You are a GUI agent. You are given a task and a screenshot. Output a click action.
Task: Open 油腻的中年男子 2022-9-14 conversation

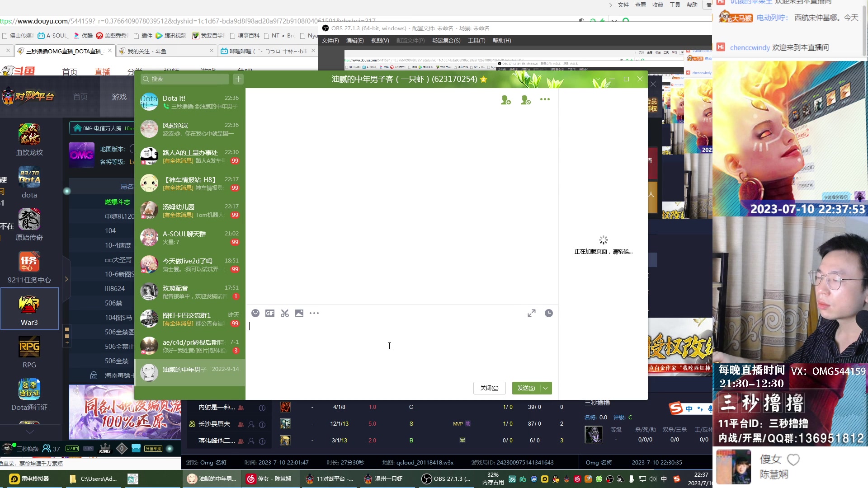click(190, 373)
